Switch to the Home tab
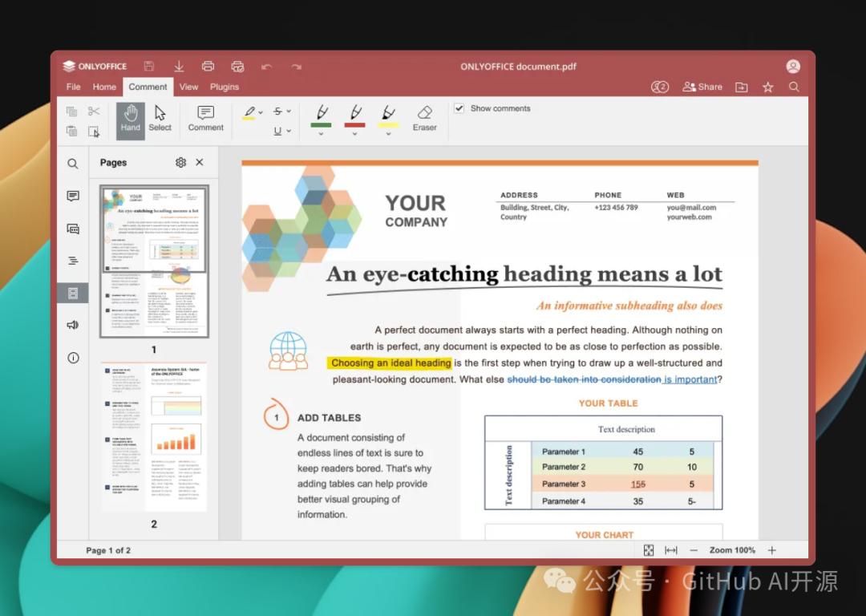The height and width of the screenshot is (616, 866). pos(104,87)
